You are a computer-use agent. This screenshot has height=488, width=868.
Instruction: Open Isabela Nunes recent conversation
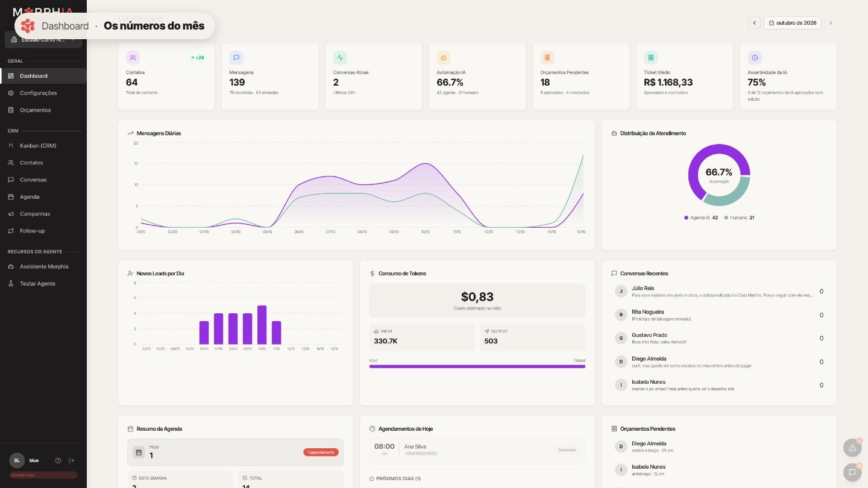click(719, 385)
